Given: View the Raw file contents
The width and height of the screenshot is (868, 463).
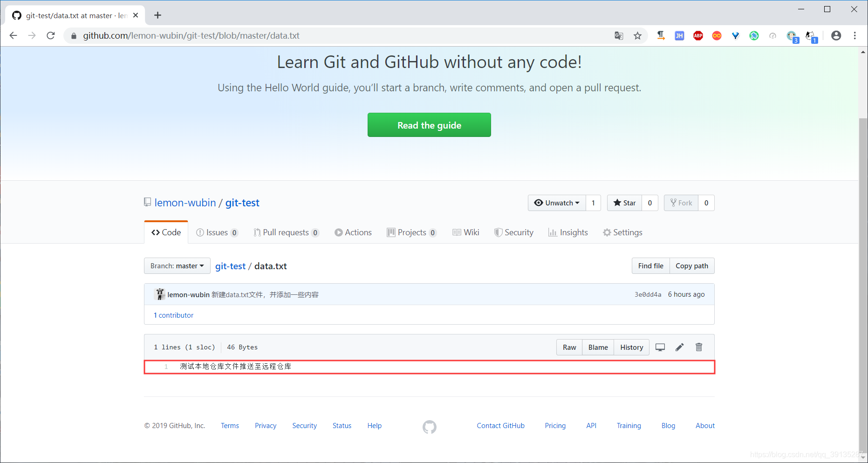Looking at the screenshot, I should pos(569,347).
